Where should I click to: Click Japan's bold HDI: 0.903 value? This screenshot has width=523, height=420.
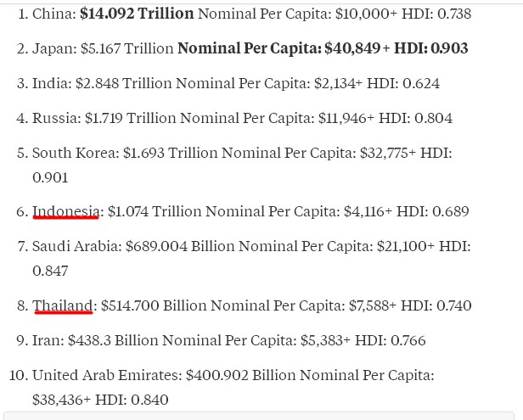pos(431,48)
